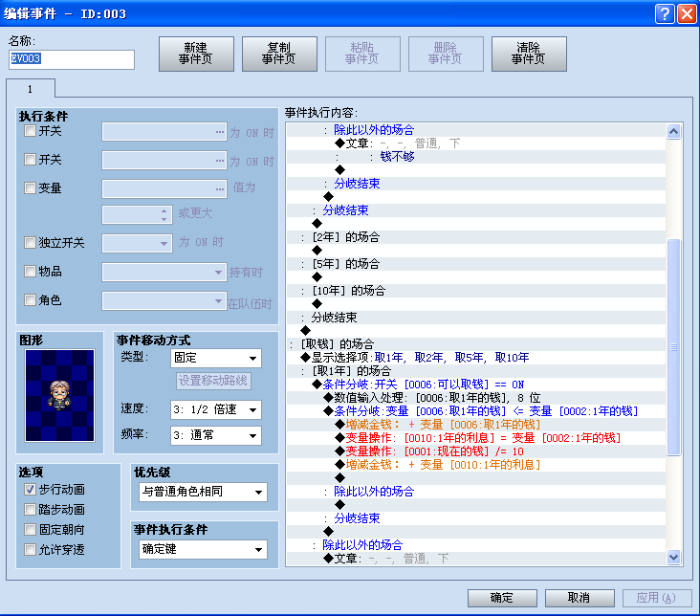Open the 类型 movement type dropdown

(x=216, y=359)
